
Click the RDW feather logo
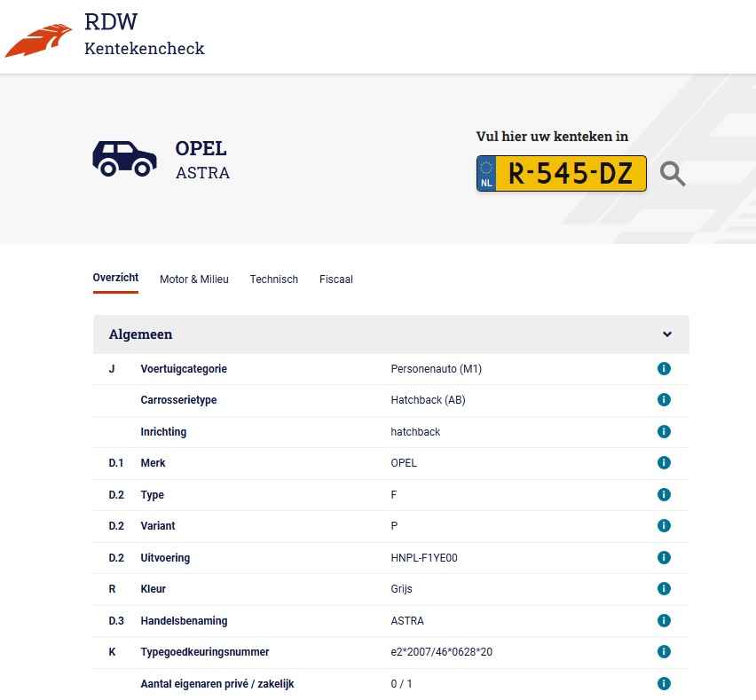(38, 40)
